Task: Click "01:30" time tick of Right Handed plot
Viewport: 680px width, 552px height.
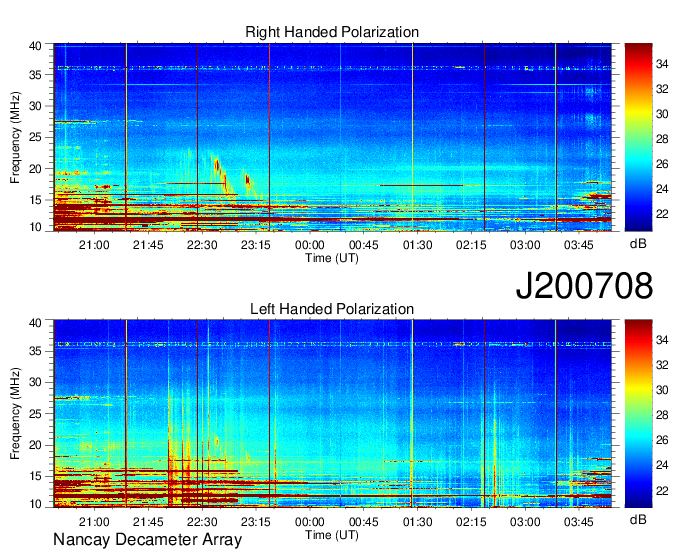Action: [418, 245]
